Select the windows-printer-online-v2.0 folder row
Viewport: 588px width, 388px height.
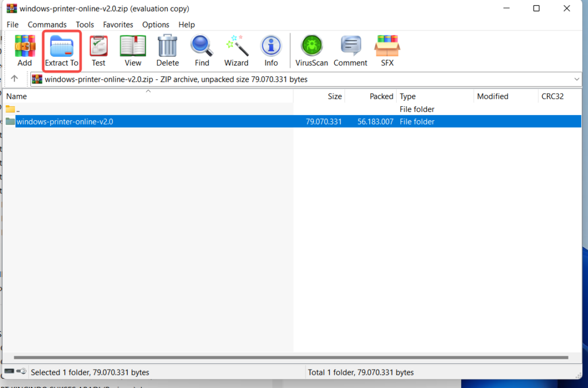[292, 121]
